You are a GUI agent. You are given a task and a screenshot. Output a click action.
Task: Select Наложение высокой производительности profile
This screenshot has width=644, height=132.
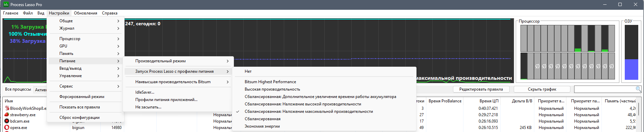(324, 104)
